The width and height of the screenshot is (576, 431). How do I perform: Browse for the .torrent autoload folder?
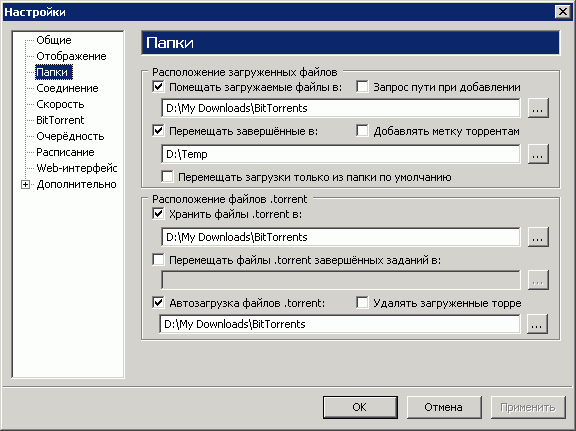tap(537, 324)
